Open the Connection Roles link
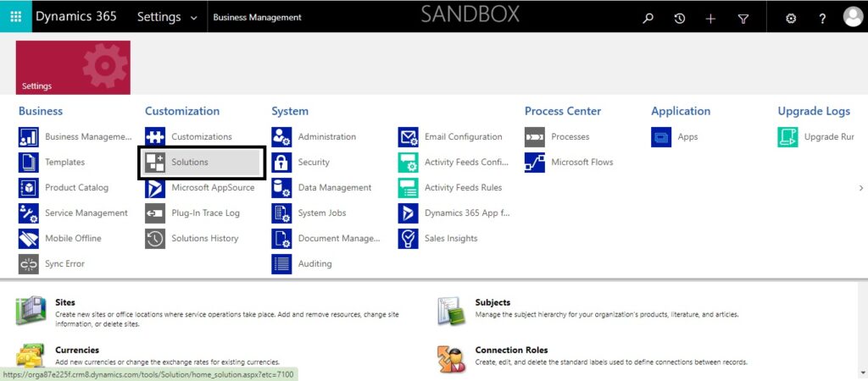This screenshot has height=381, width=868. point(511,350)
